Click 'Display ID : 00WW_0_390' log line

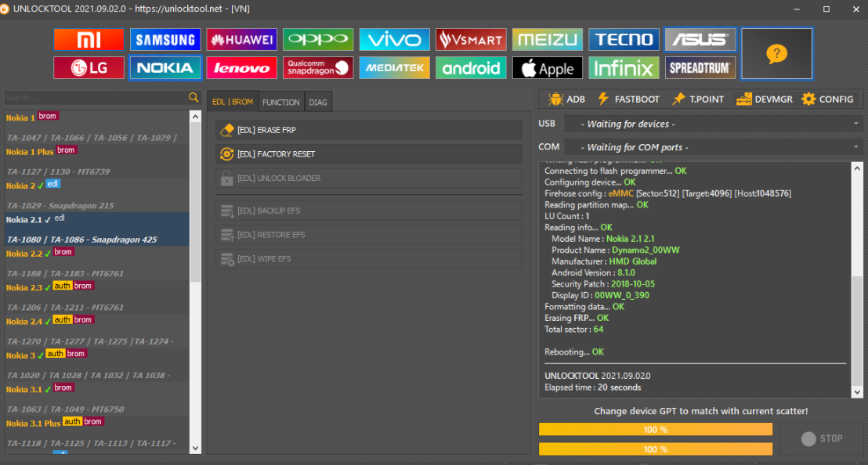coord(600,295)
